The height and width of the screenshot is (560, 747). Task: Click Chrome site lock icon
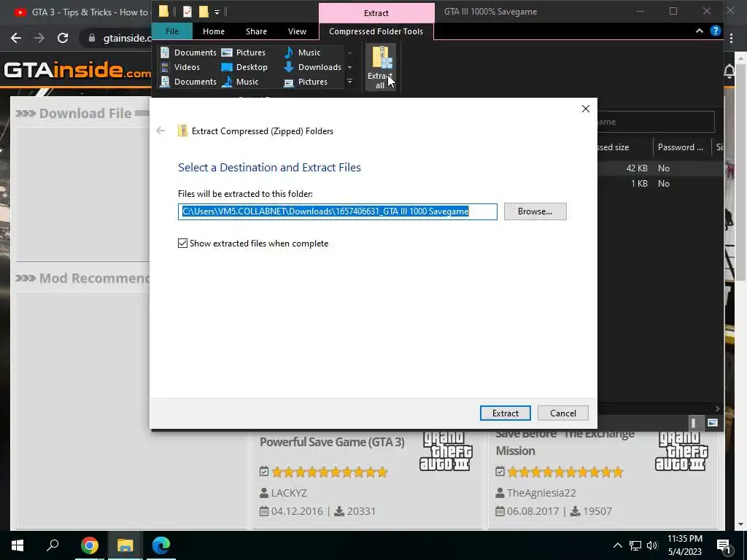[92, 38]
